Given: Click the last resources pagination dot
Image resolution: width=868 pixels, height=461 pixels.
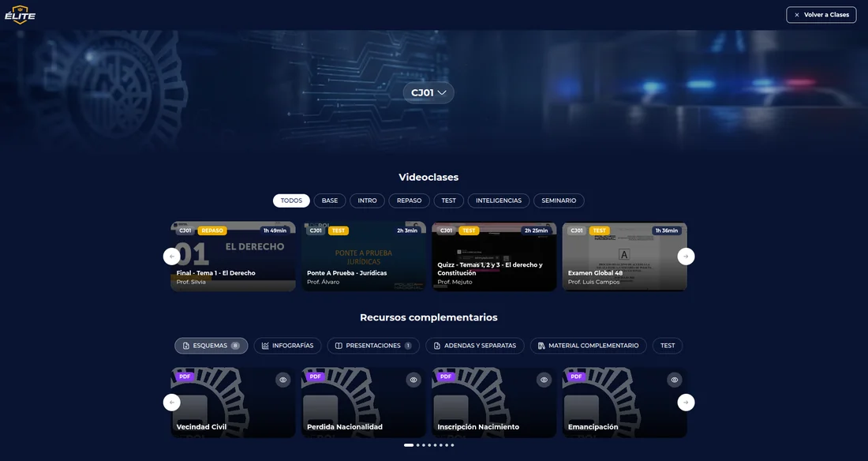Looking at the screenshot, I should coord(452,445).
